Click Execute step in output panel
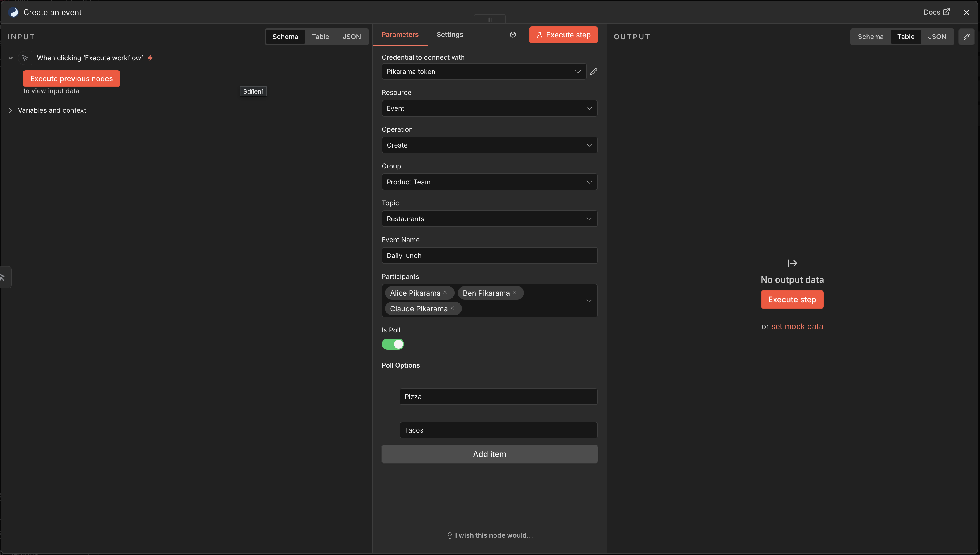Viewport: 980px width, 555px height. [792, 300]
